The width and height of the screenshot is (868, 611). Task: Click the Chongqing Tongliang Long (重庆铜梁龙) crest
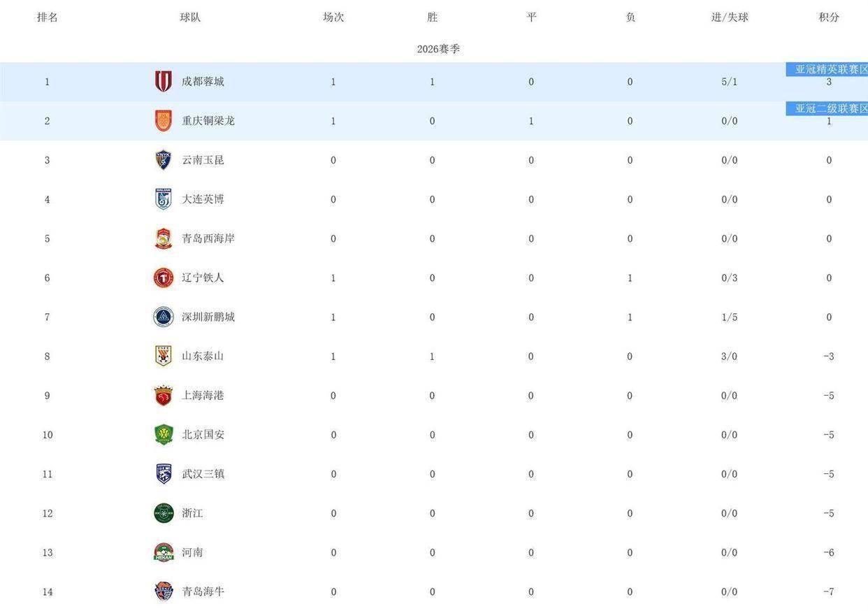pyautogui.click(x=164, y=121)
